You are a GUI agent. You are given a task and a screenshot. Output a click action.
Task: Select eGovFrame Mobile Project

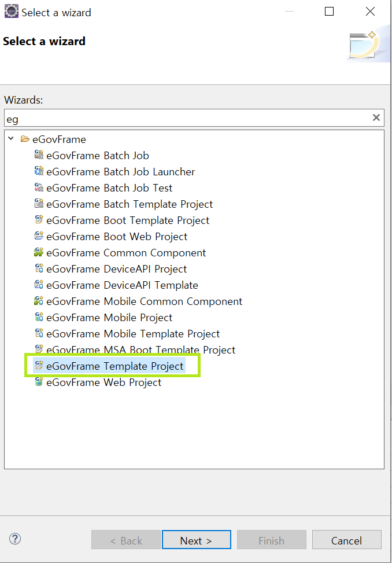click(x=109, y=318)
